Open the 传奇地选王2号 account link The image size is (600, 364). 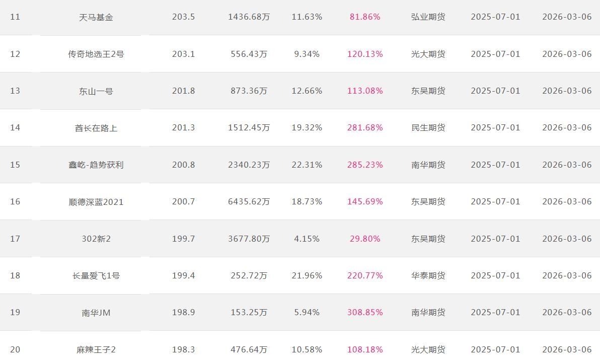point(96,54)
